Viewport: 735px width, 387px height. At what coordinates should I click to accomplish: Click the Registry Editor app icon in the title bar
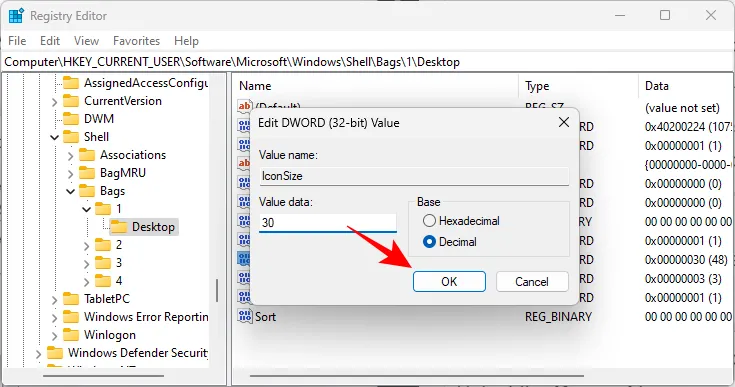coord(16,16)
